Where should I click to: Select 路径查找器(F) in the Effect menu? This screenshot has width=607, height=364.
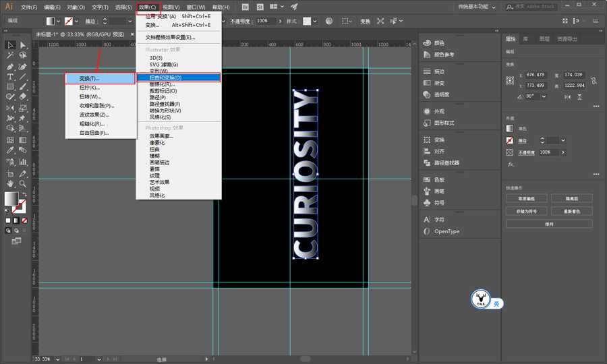click(164, 104)
